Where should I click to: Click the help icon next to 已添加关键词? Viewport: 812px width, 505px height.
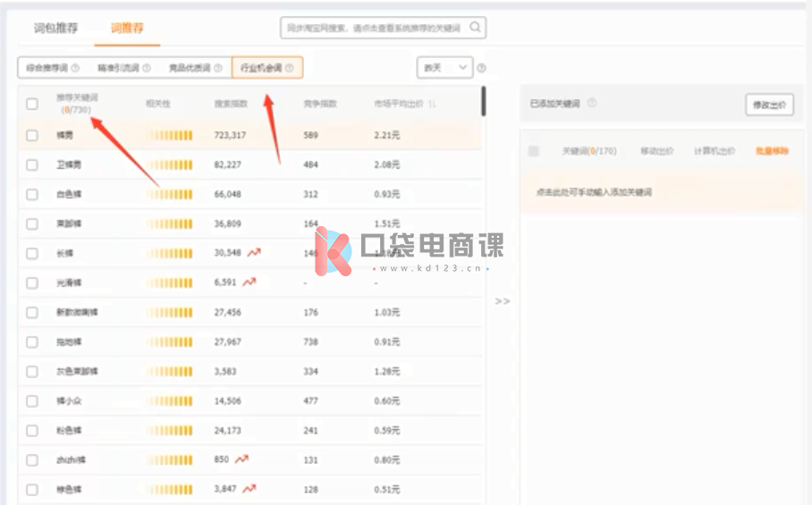[592, 103]
